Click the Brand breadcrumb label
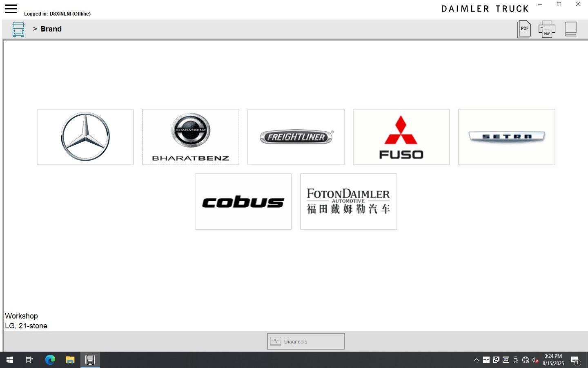The width and height of the screenshot is (588, 368). [x=51, y=29]
